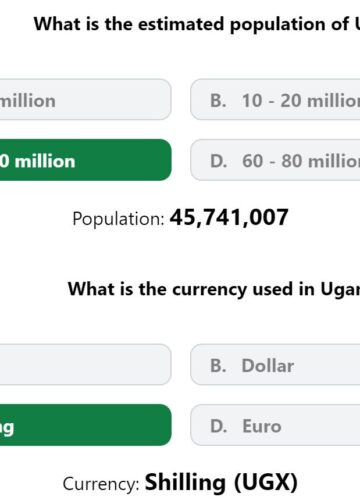The image size is (360, 504).
Task: Click the 'Shilling (UGX)' result text
Action: tap(221, 483)
